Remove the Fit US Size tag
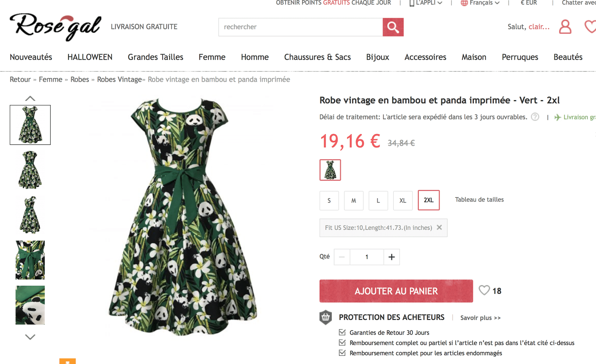 pos(439,227)
